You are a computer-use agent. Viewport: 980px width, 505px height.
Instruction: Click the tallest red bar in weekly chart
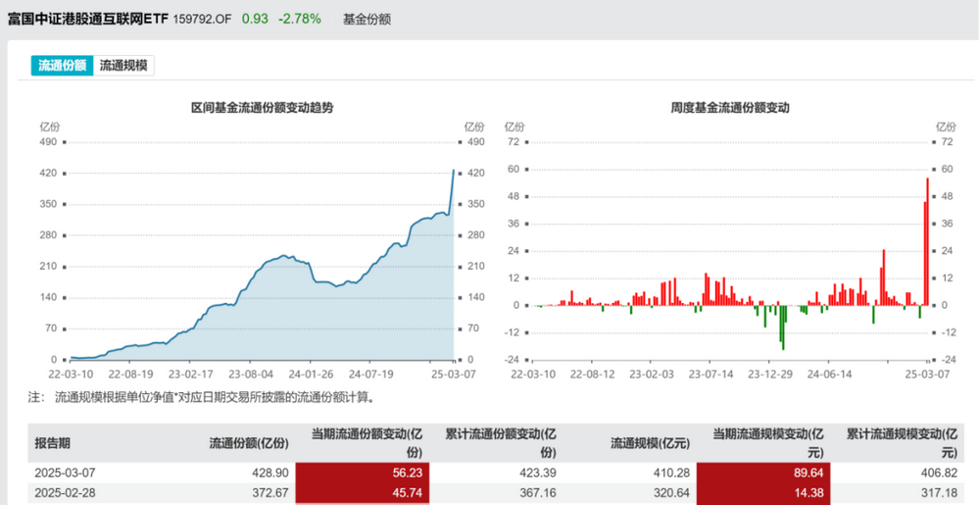(x=928, y=241)
